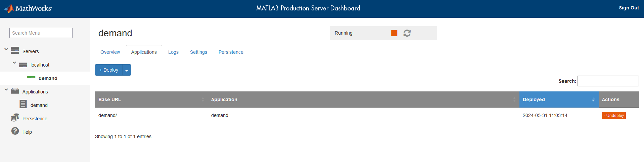This screenshot has width=644, height=162.
Task: Click the demand page heading
Action: tap(115, 33)
